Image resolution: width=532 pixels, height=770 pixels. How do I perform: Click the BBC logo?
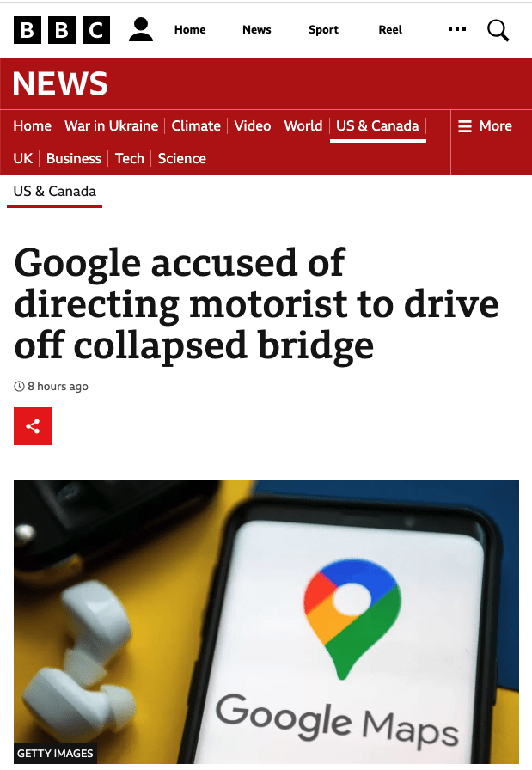(62, 31)
